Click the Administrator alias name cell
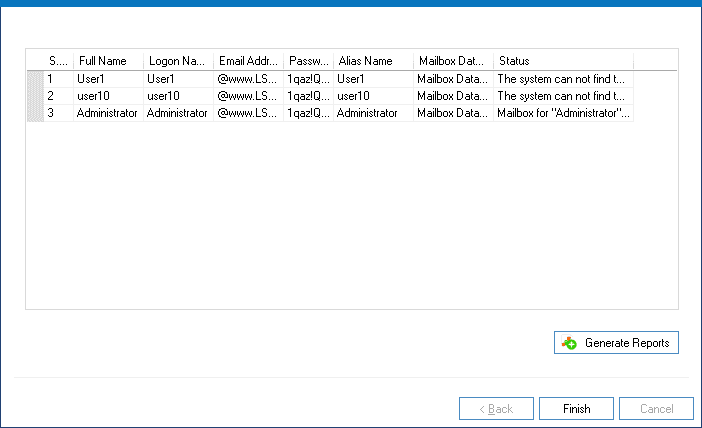The image size is (702, 428). pyautogui.click(x=373, y=113)
